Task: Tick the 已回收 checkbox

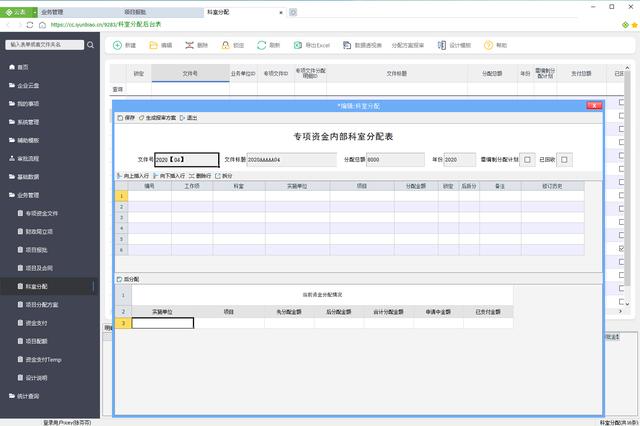Action: click(564, 160)
